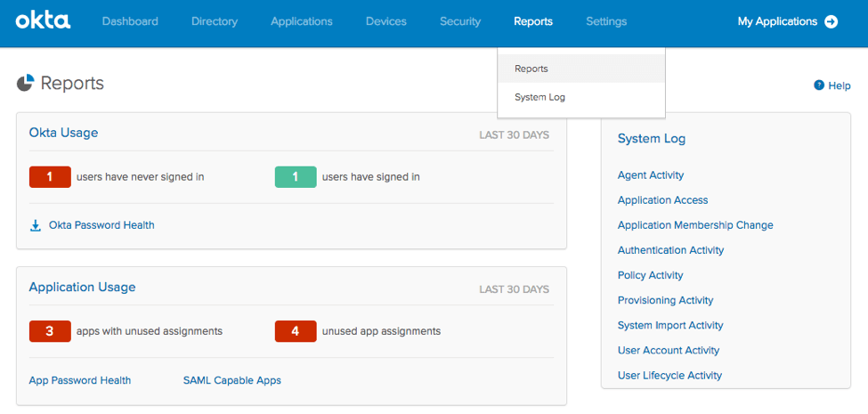Viewport: 868px width, 414px height.
Task: Open the Directory menu
Action: [215, 21]
